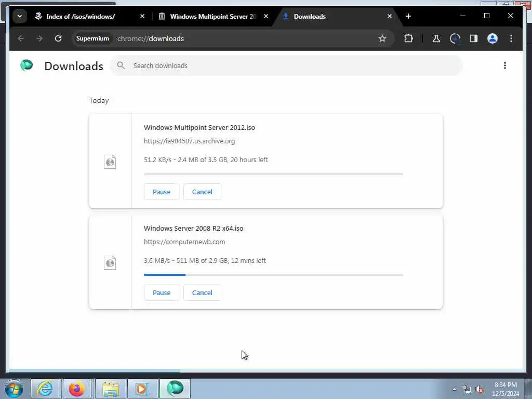Click the Supermium taskbar button
Viewport: 532px width, 399px height.
click(x=175, y=389)
